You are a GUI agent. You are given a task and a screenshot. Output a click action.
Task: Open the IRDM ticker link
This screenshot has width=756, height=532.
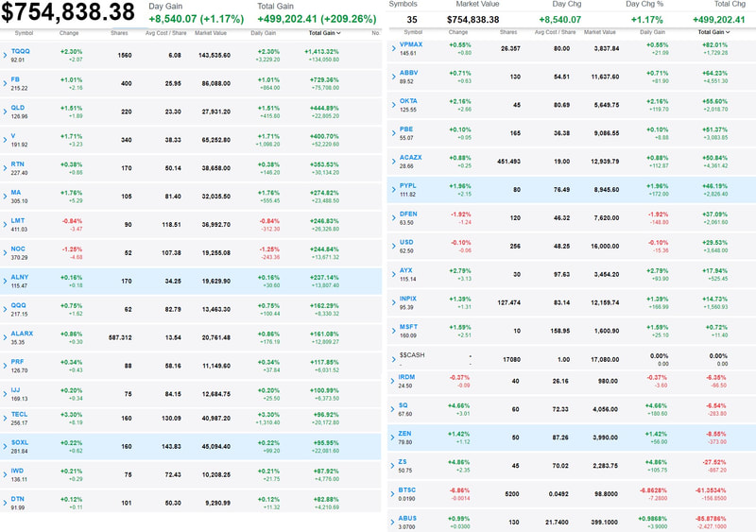[406, 377]
